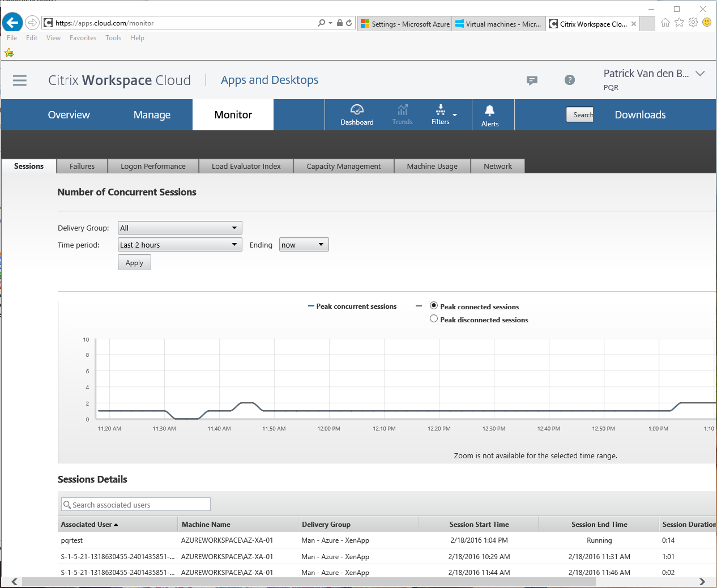This screenshot has height=588, width=717.
Task: Open the Alerts bell
Action: [490, 115]
